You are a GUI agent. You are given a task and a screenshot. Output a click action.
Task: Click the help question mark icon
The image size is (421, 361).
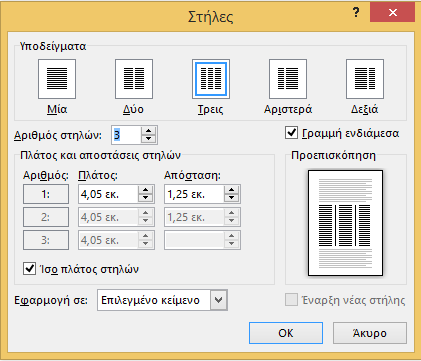(356, 13)
